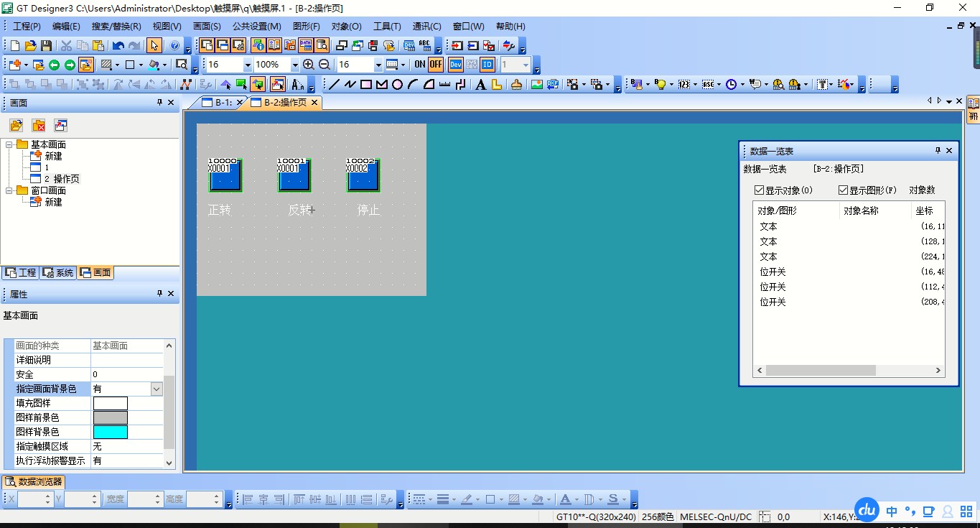Click the green previous screen arrow
The width and height of the screenshot is (980, 528).
point(54,65)
